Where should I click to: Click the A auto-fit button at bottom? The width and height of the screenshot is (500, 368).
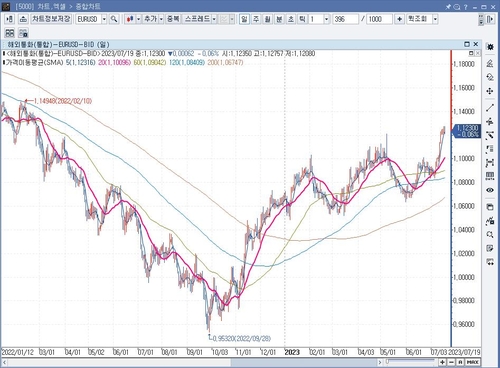[x=460, y=362]
